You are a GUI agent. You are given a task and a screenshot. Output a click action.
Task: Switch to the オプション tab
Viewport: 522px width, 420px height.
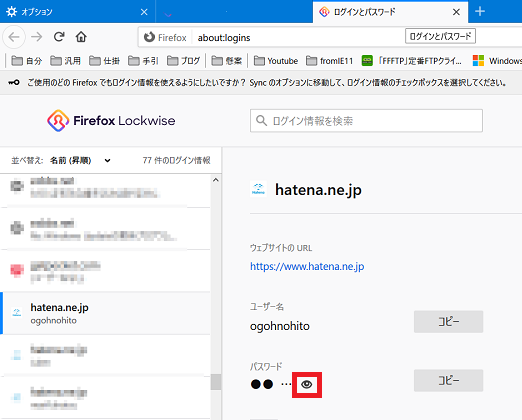(77, 12)
